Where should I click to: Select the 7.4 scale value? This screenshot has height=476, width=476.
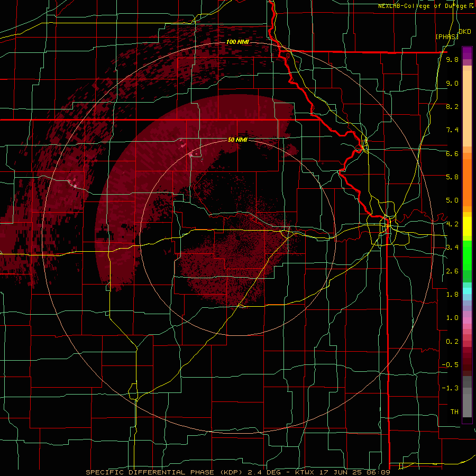[x=452, y=130]
